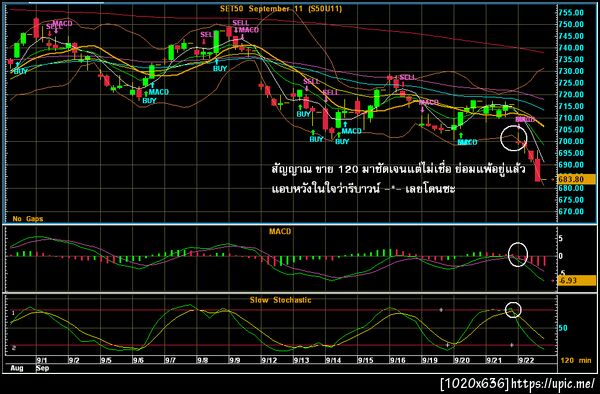600x394 pixels.
Task: Select the 9/22 date marker
Action: (x=526, y=360)
